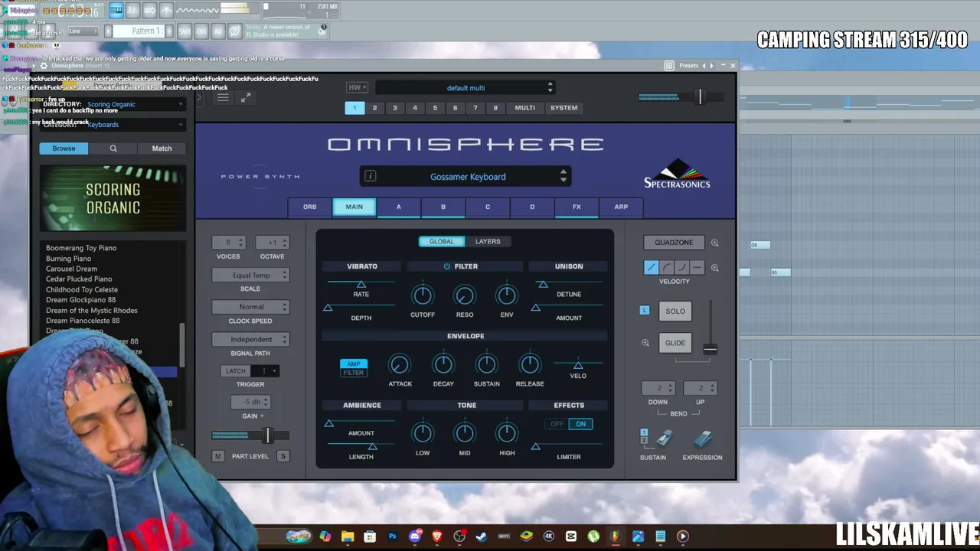
Task: Click the GLIDE button
Action: pyautogui.click(x=675, y=343)
